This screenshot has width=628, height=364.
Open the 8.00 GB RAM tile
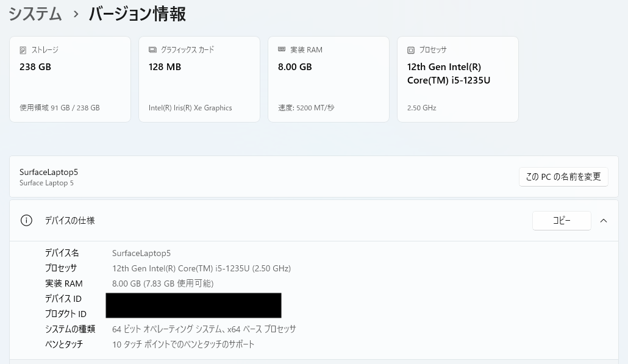(x=329, y=79)
